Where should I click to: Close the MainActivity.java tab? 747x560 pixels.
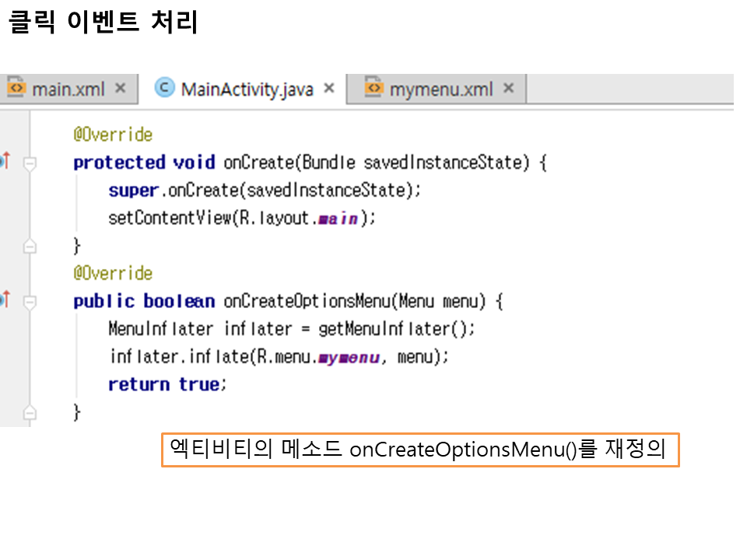coord(329,88)
